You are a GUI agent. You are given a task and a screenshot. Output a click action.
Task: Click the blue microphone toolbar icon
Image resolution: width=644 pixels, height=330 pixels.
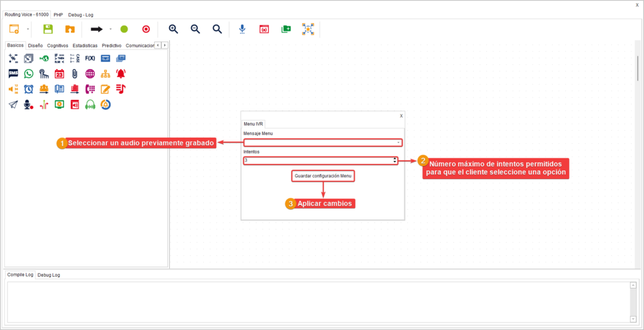(242, 29)
